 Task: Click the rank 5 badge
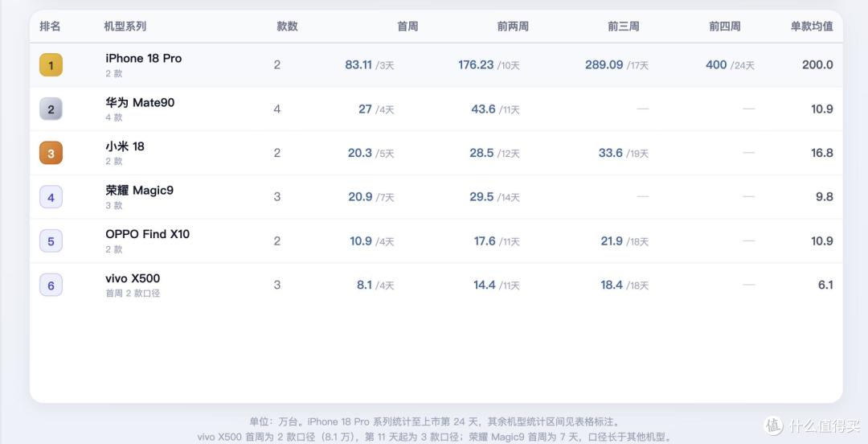coord(51,241)
